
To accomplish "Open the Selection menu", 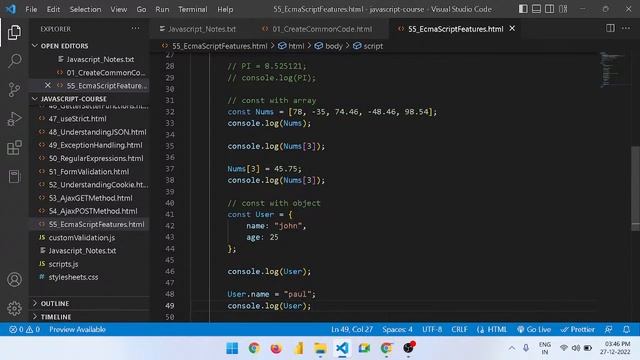I will pos(85,9).
